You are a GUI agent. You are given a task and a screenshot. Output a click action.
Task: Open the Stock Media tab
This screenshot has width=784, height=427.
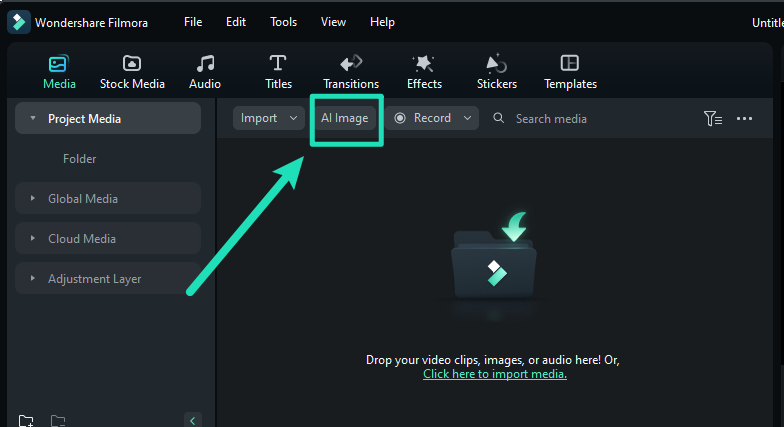[x=132, y=72]
